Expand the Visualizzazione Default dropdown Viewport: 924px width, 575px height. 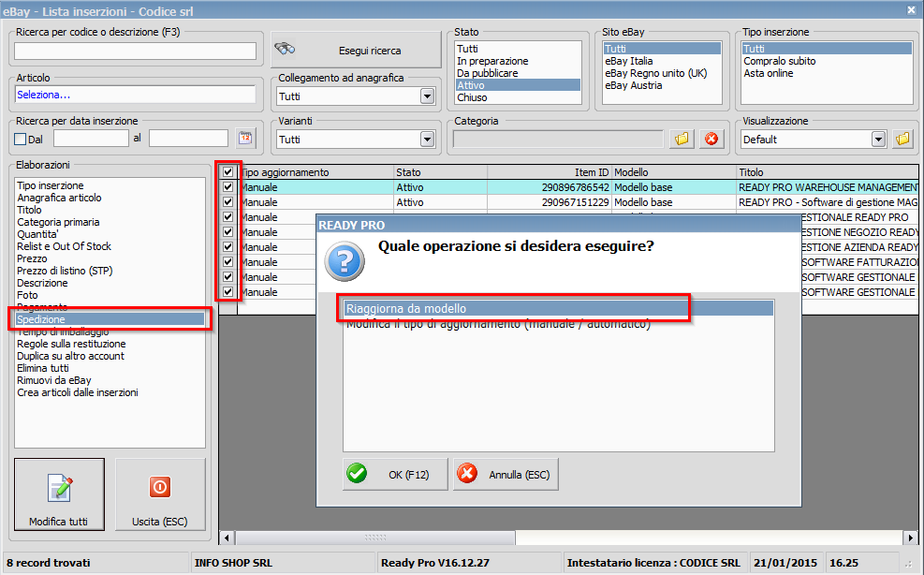(878, 140)
